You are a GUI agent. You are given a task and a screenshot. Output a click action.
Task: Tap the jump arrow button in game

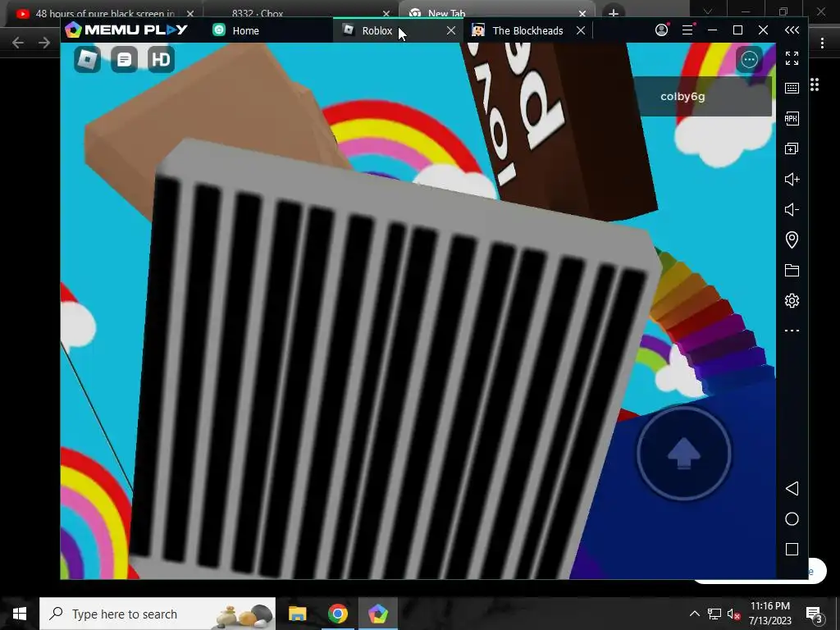(x=684, y=453)
